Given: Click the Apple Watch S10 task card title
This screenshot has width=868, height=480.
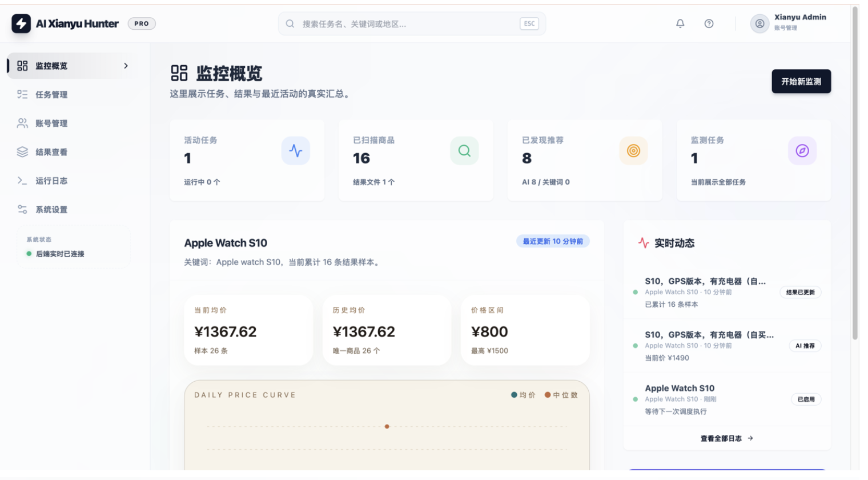Looking at the screenshot, I should pos(226,243).
